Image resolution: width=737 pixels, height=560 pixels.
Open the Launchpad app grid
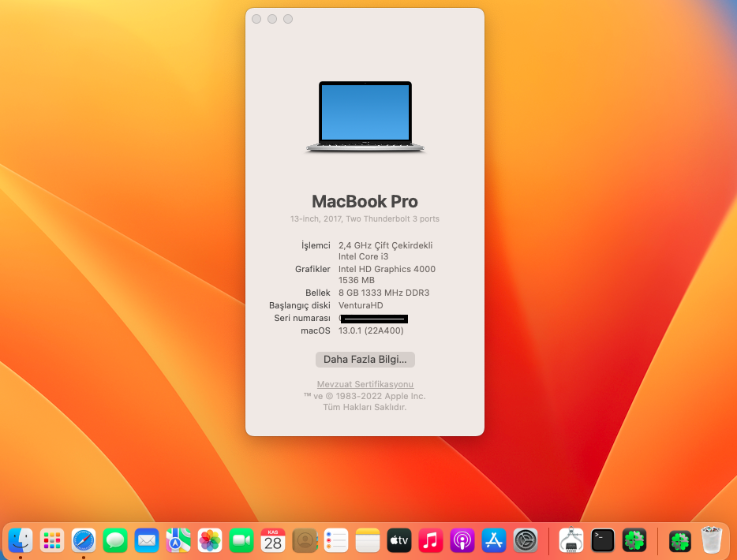click(x=52, y=540)
